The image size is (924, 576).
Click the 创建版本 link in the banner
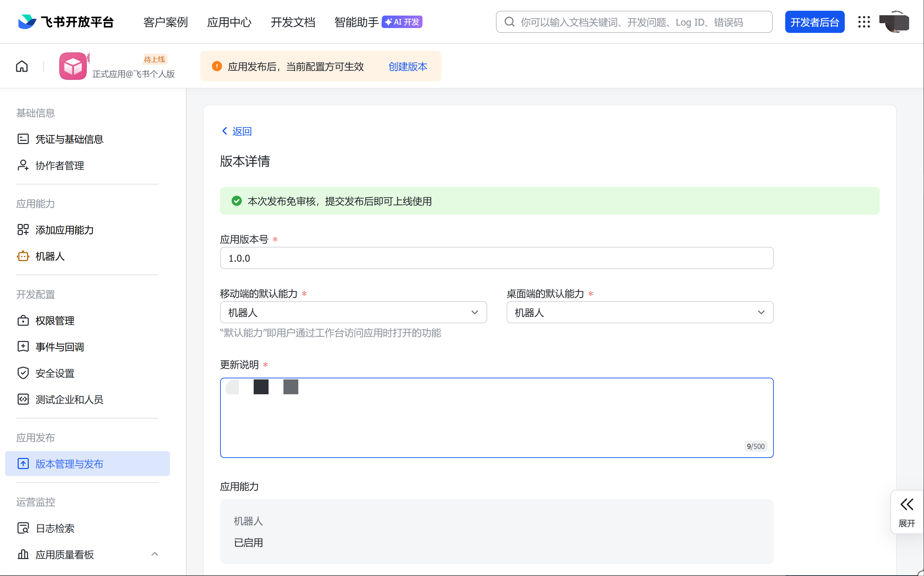[408, 66]
